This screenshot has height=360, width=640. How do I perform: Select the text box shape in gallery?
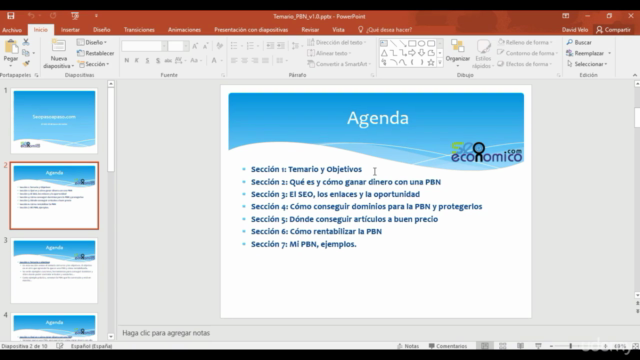[x=384, y=43]
